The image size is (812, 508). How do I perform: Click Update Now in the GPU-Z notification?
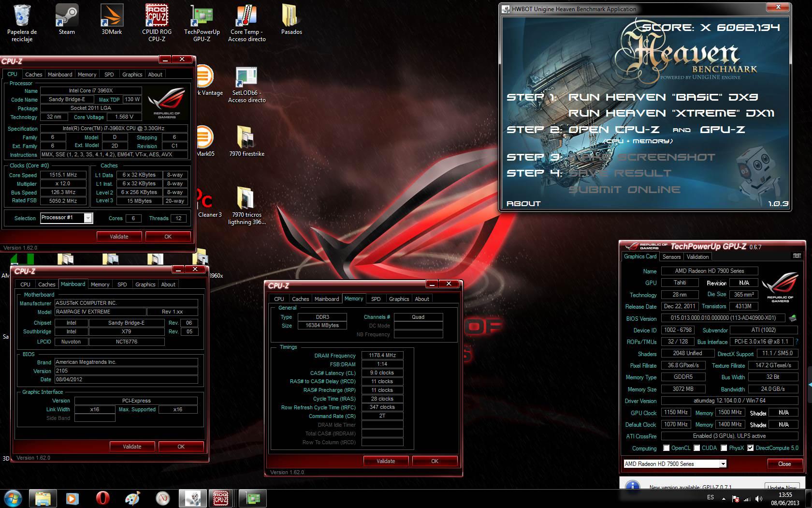[782, 487]
